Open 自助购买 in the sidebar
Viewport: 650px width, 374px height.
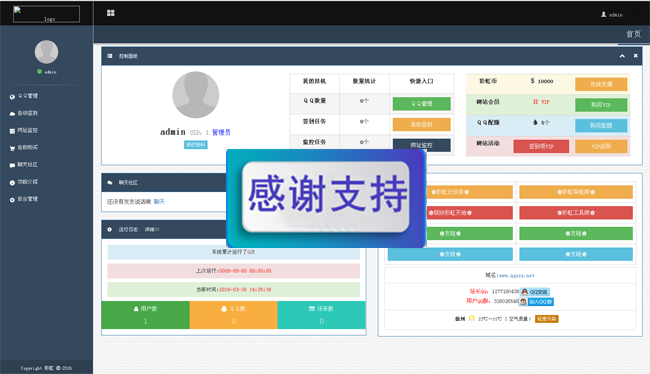28,147
